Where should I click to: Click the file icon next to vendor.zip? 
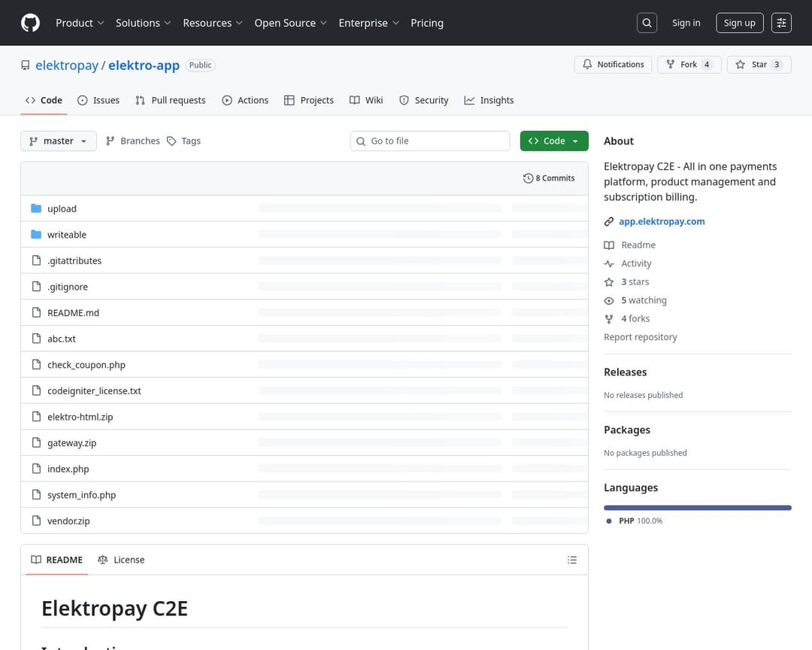pyautogui.click(x=36, y=521)
